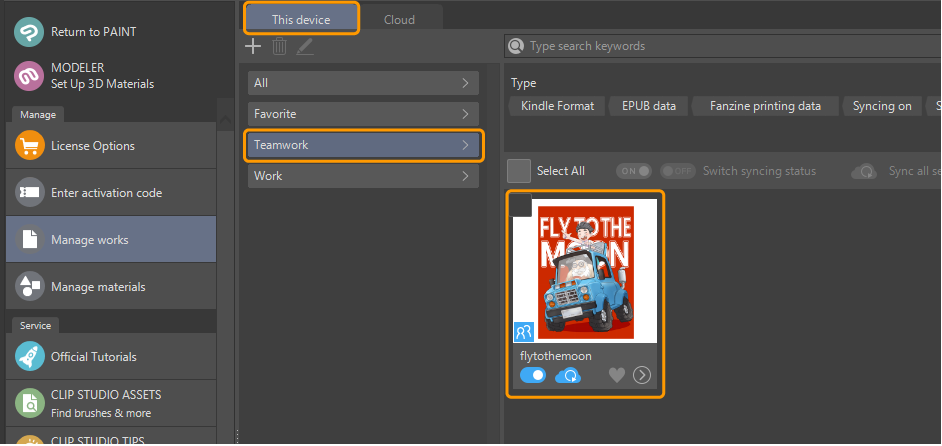Screen dimensions: 942x446
Task: Click the trash icon to delete folder
Action: tap(279, 46)
